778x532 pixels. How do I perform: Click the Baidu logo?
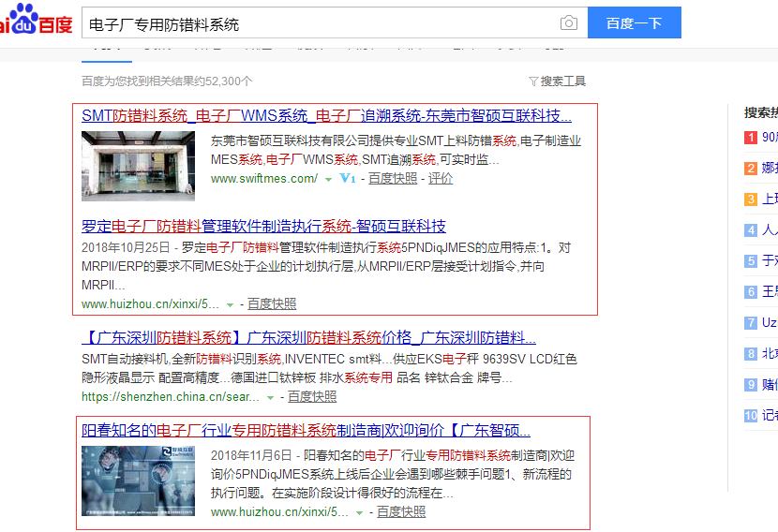36,21
